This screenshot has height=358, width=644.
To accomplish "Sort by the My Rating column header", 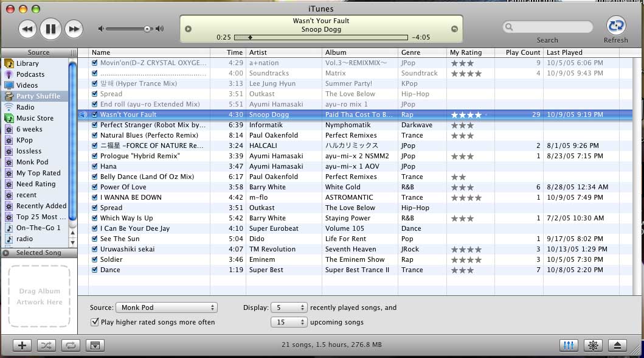I will [x=471, y=52].
